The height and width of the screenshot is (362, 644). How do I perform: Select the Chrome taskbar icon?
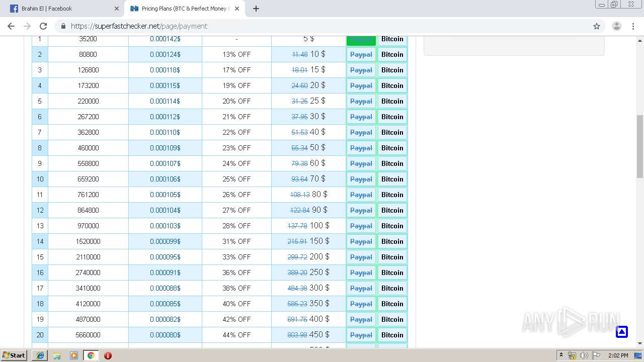[x=91, y=355]
